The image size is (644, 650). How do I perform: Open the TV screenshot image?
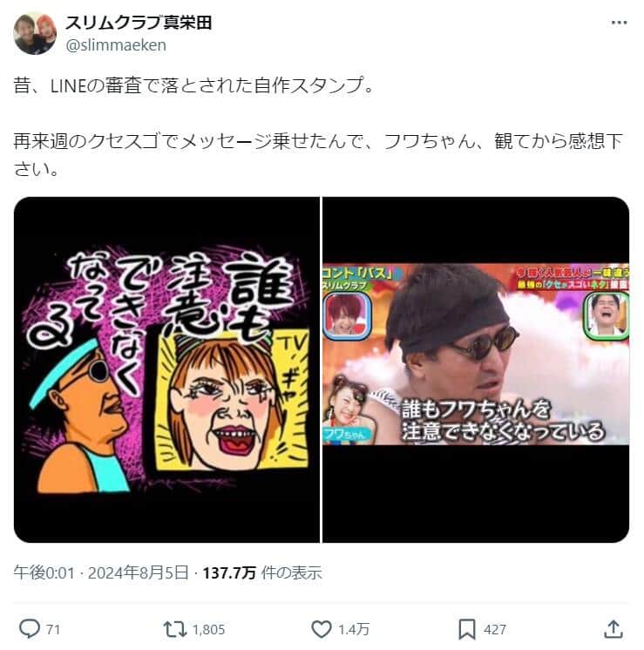(476, 369)
